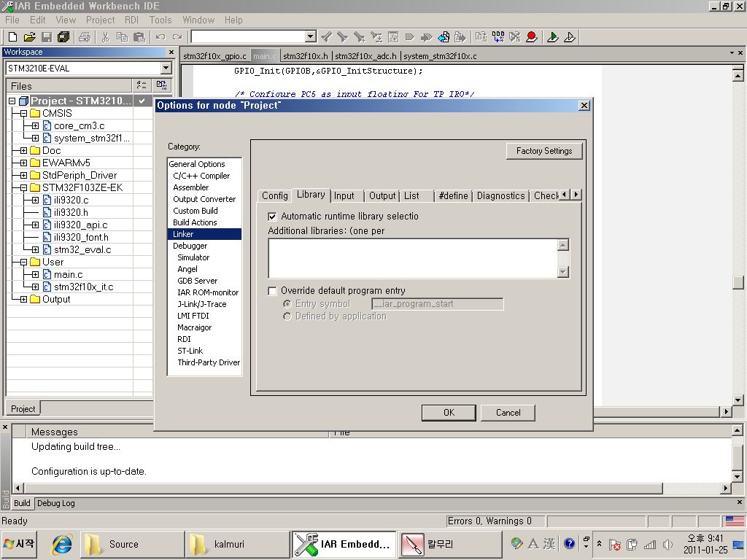
Task: Confirm options with the OK button
Action: coord(449,413)
